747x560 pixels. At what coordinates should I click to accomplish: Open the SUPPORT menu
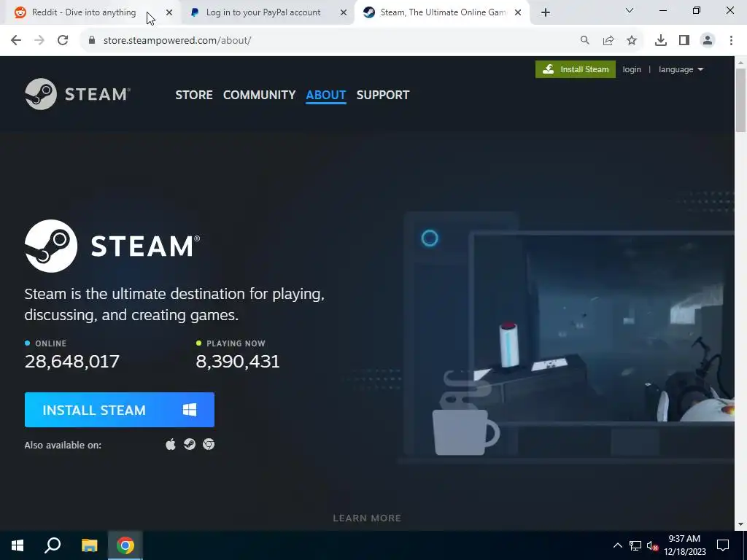(x=382, y=95)
